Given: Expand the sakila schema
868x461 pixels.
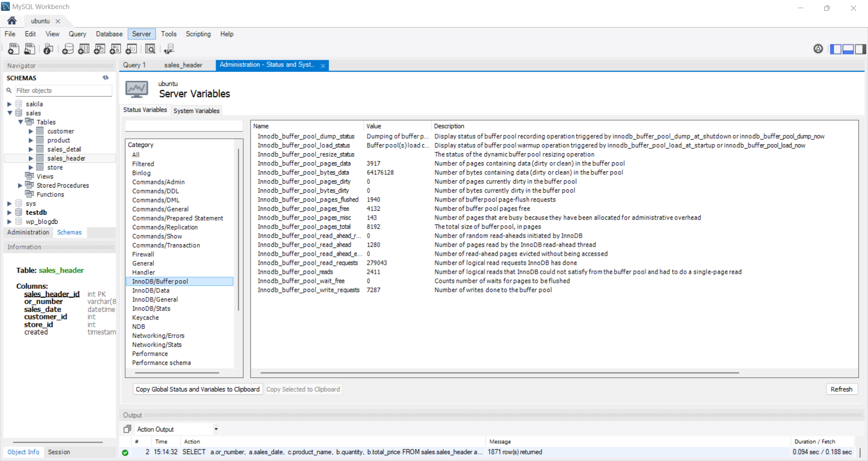Looking at the screenshot, I should tap(9, 104).
